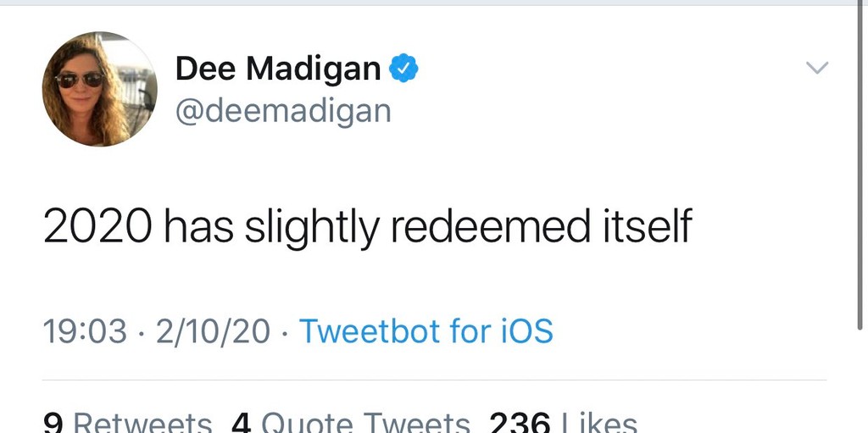Open the tweet options chevron menu
This screenshot has width=868, height=433.
click(x=816, y=68)
